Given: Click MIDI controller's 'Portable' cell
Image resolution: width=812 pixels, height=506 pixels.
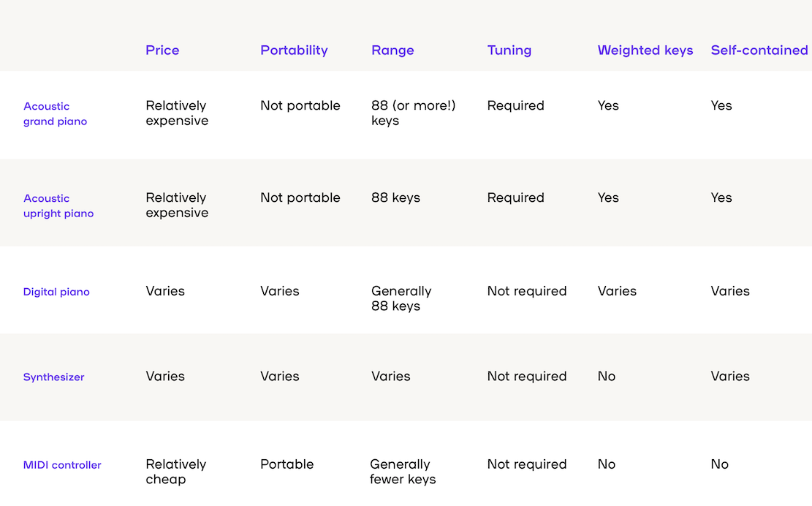Looking at the screenshot, I should coord(287,464).
